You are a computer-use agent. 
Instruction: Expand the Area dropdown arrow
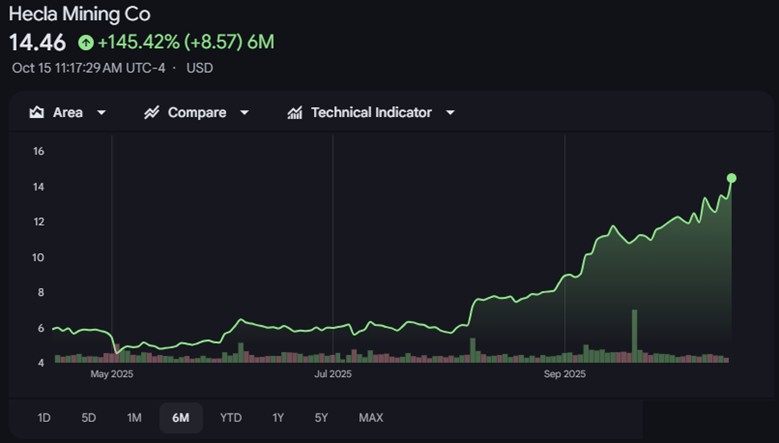[x=102, y=113]
